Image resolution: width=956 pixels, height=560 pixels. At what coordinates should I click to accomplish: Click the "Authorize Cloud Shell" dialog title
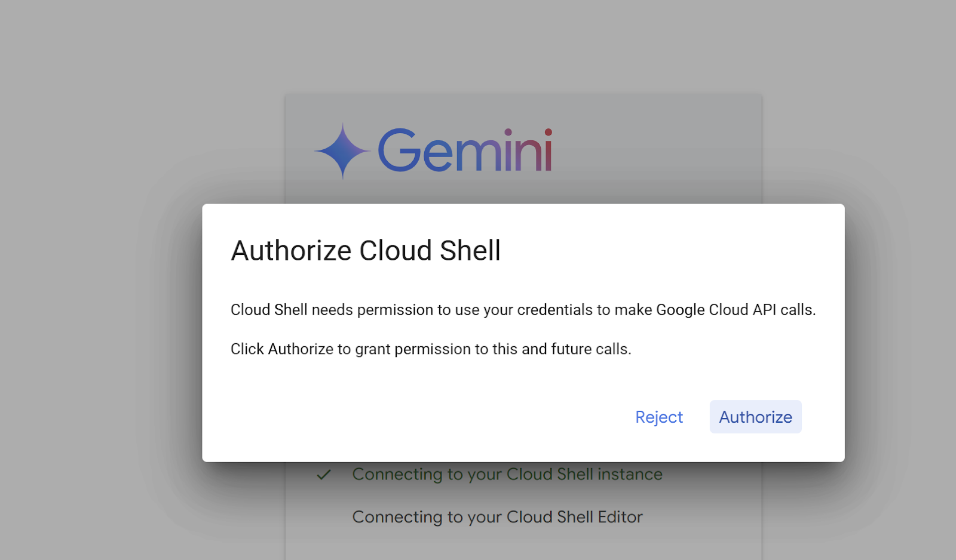pyautogui.click(x=366, y=251)
